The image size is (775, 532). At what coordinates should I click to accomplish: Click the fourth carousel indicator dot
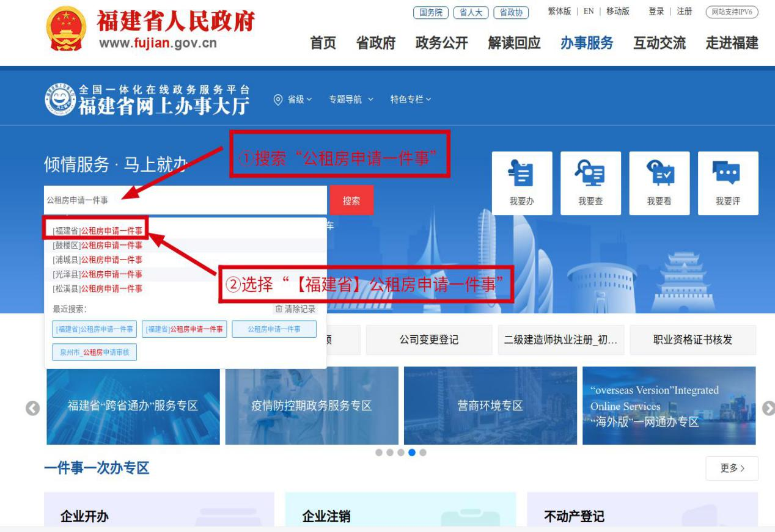pyautogui.click(x=411, y=453)
